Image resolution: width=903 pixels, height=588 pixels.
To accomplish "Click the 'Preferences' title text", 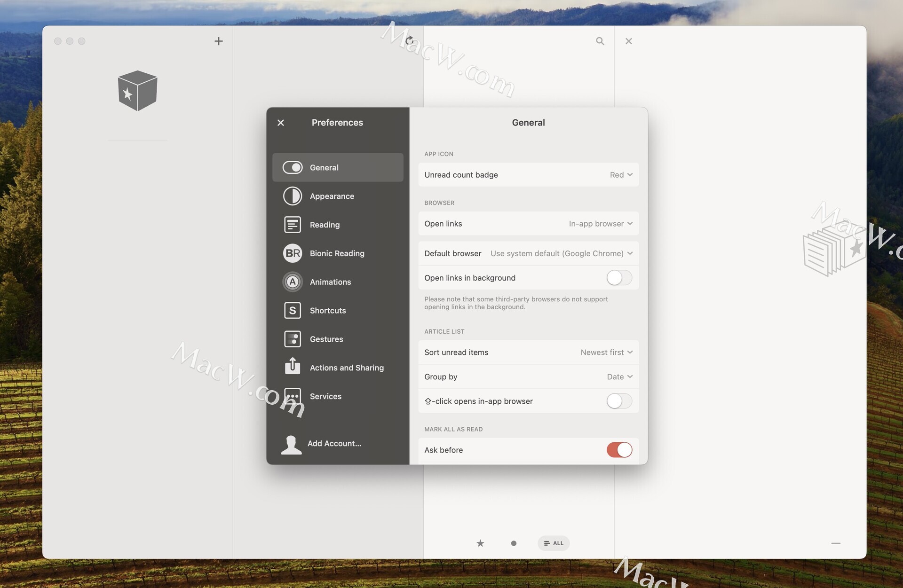I will pos(337,123).
